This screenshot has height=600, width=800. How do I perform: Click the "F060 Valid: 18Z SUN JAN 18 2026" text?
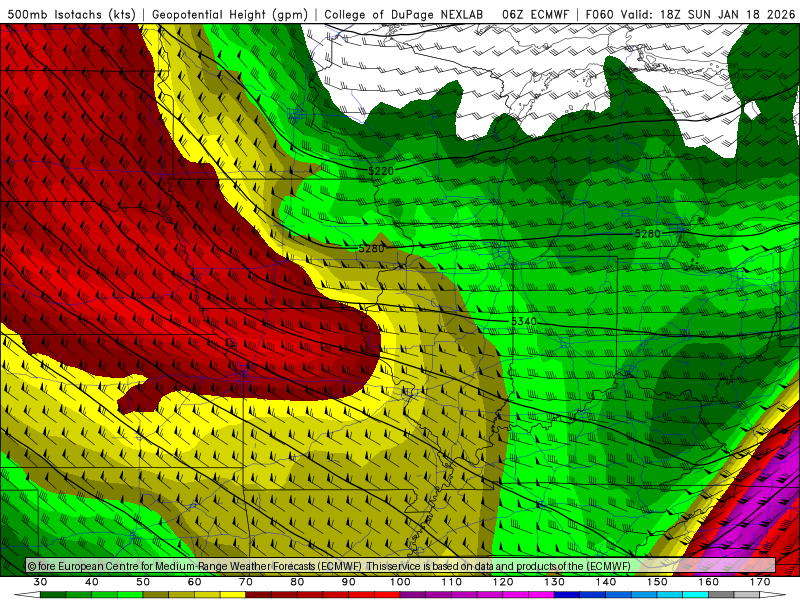point(690,14)
